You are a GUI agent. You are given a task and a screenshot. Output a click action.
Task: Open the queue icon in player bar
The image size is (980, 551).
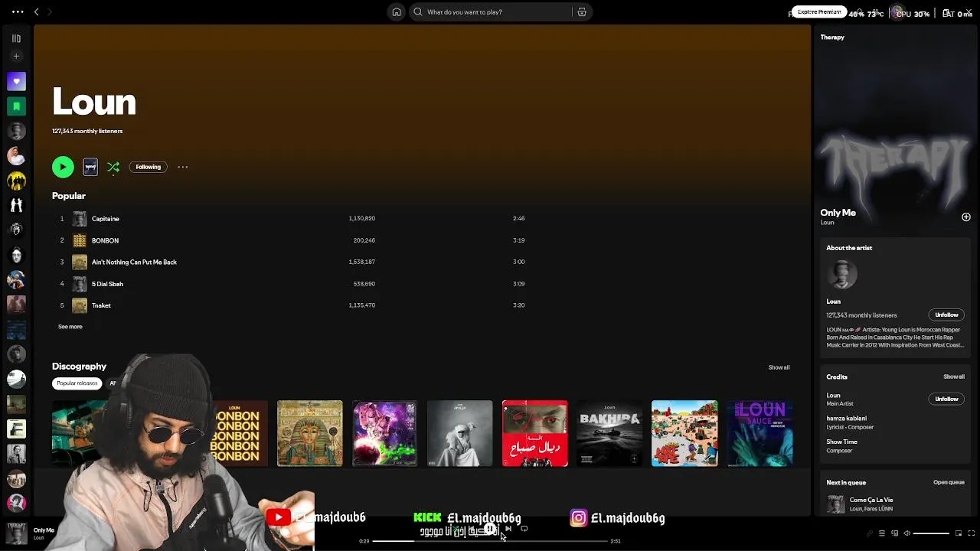click(x=882, y=533)
